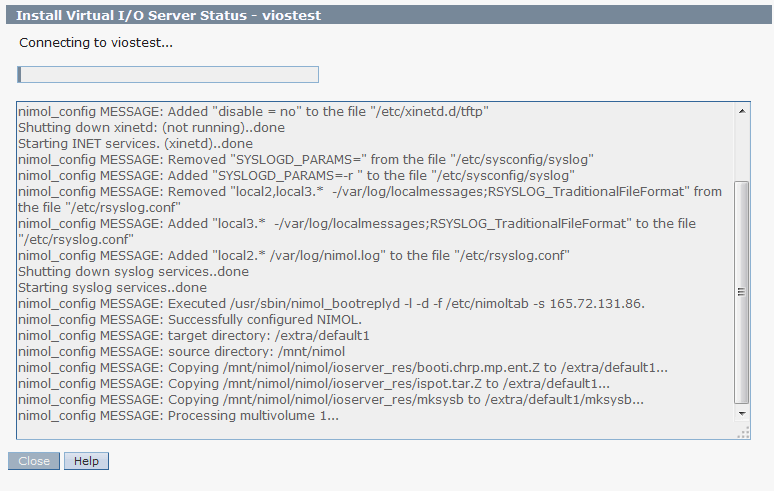Click the "Processing multivolume 1..." log line
Image resolution: width=774 pixels, height=491 pixels.
pyautogui.click(x=179, y=415)
